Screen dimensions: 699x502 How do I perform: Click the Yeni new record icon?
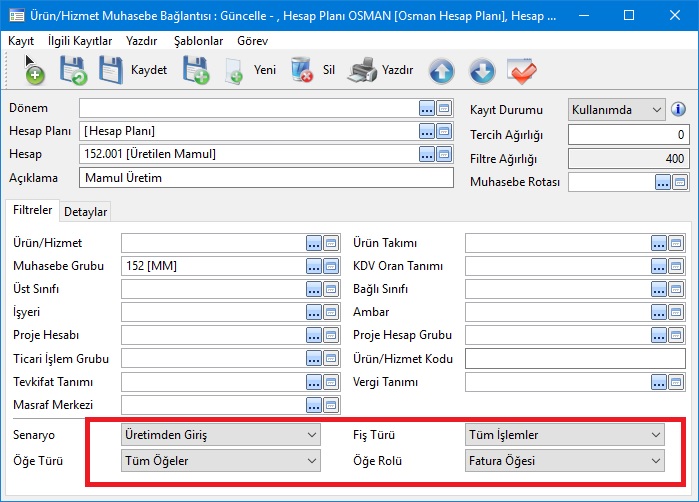coord(234,70)
